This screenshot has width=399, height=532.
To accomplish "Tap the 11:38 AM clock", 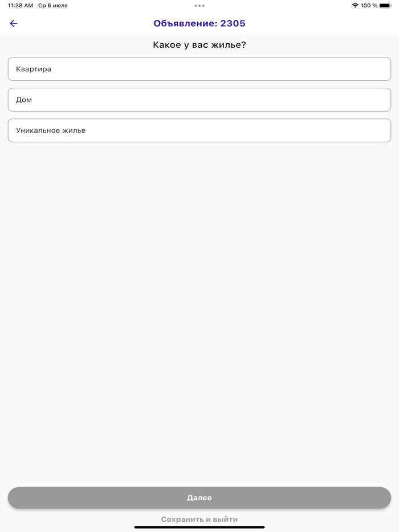I will point(21,6).
